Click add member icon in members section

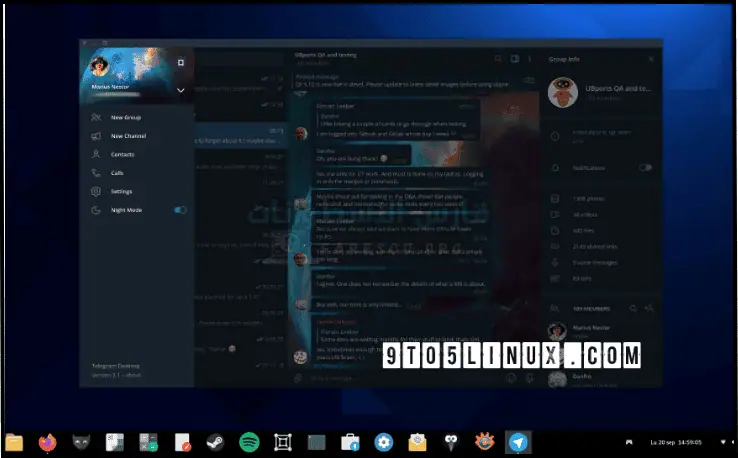click(650, 309)
